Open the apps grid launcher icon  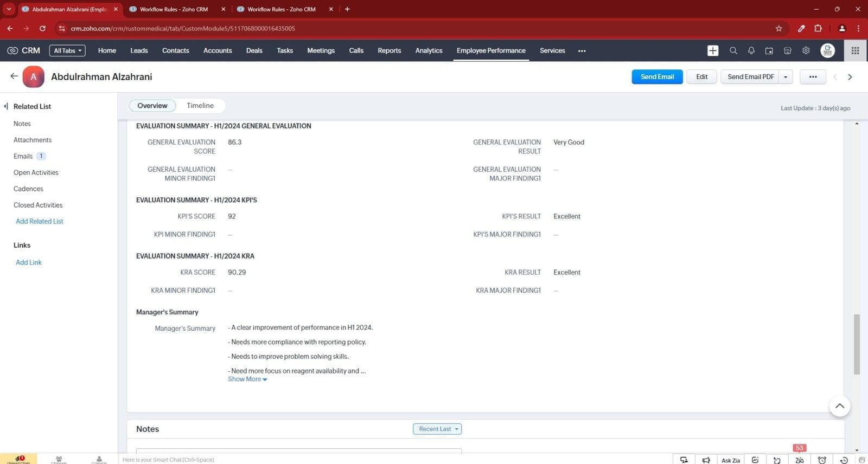tap(855, 50)
